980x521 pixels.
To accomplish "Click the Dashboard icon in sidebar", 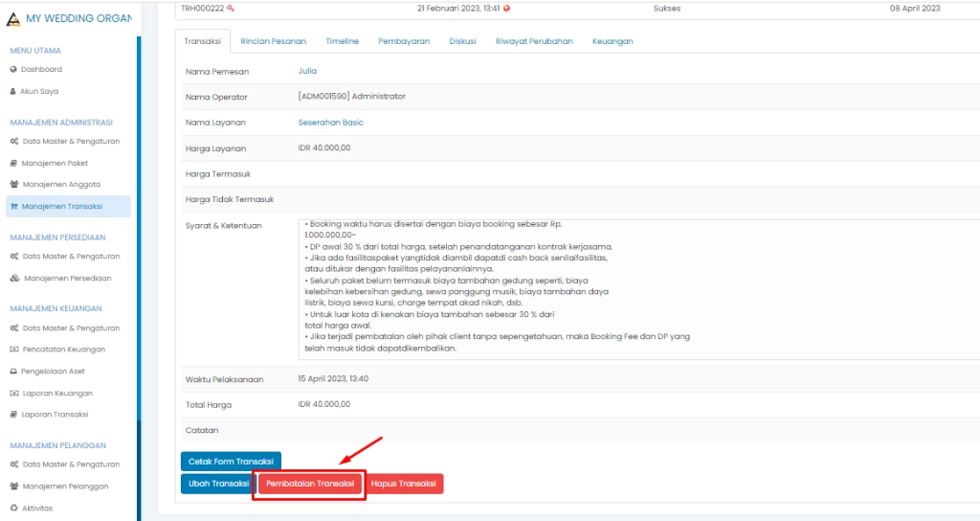I will (13, 70).
